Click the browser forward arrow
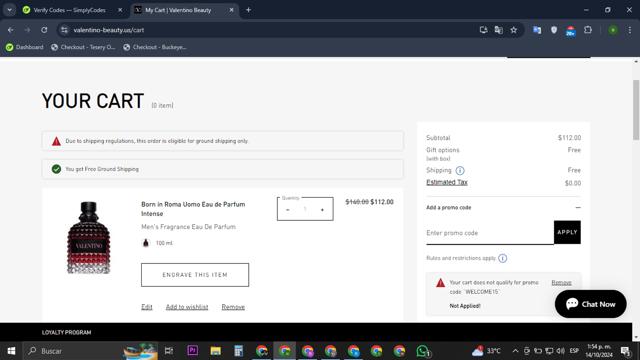 [27, 30]
